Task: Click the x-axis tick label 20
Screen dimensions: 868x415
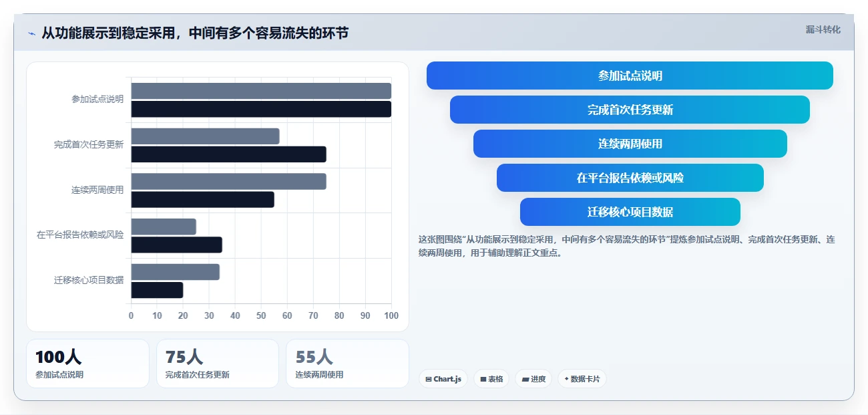Action: click(x=183, y=315)
